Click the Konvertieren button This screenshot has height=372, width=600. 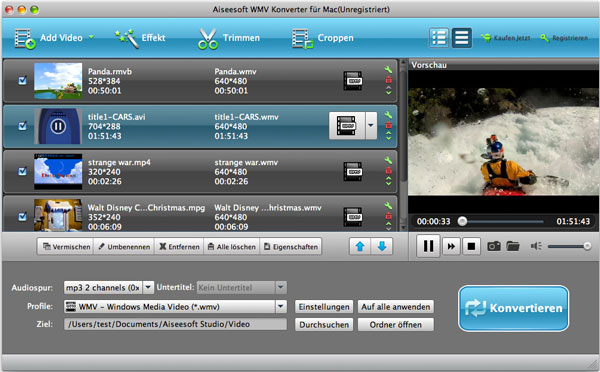pos(513,308)
